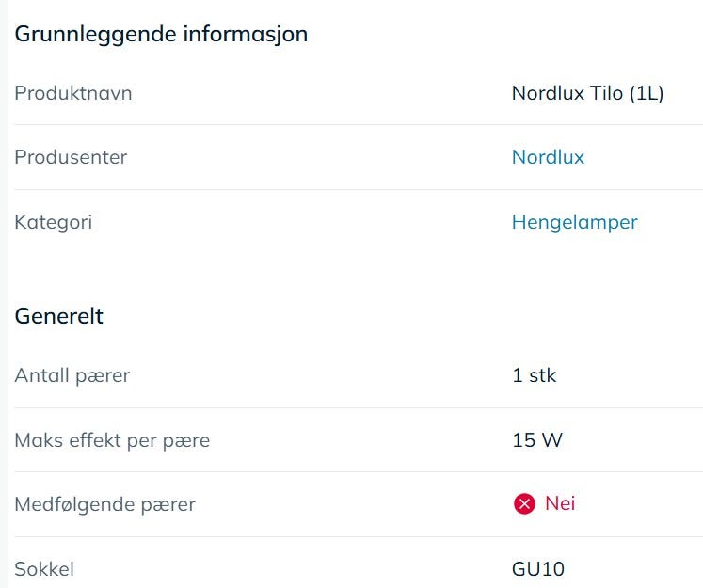Click the Antall pærer label

[72, 375]
